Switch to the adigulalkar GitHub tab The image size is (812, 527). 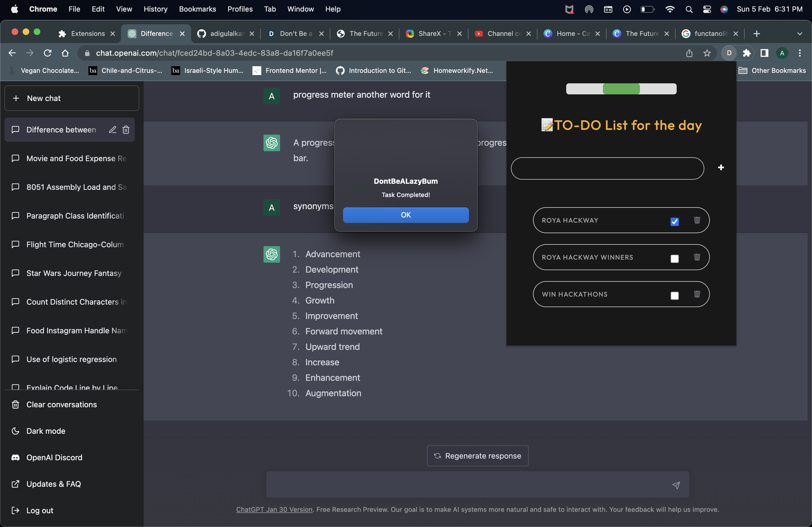[225, 33]
